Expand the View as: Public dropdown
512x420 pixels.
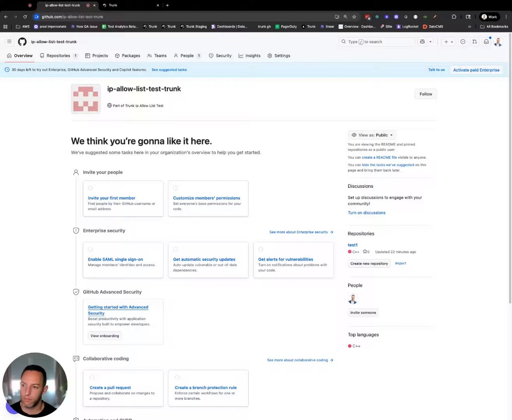coord(372,135)
